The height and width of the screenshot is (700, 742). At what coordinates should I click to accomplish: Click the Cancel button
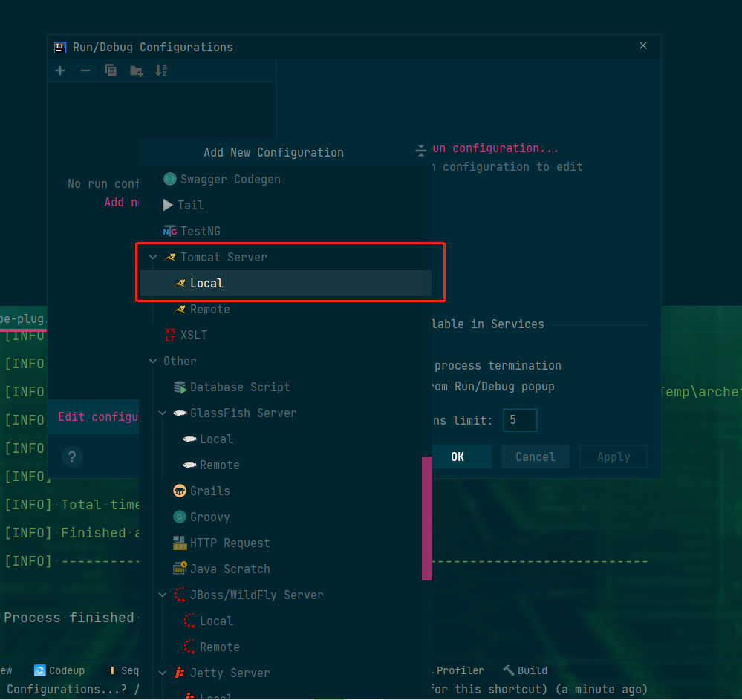click(536, 457)
